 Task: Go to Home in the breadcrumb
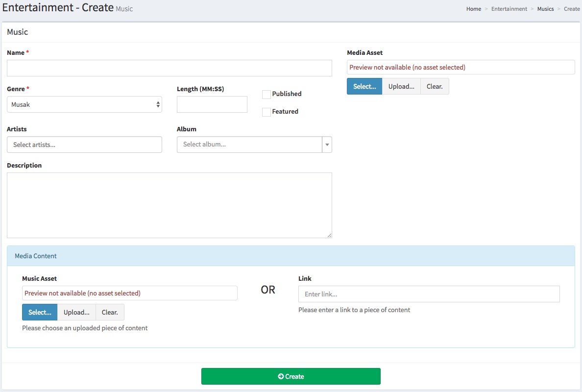(x=473, y=9)
